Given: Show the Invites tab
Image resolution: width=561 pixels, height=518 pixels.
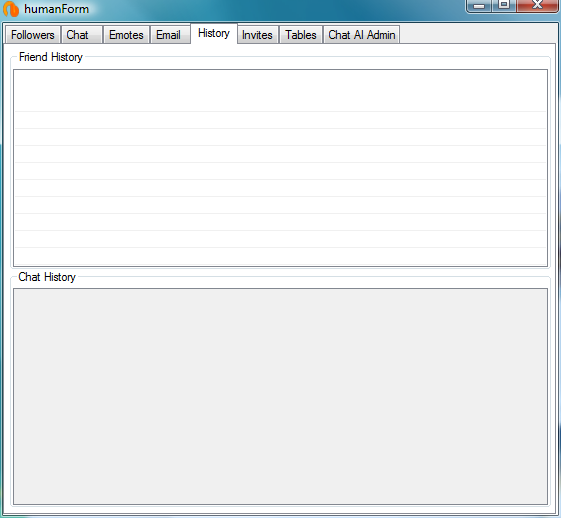Looking at the screenshot, I should coord(257,35).
